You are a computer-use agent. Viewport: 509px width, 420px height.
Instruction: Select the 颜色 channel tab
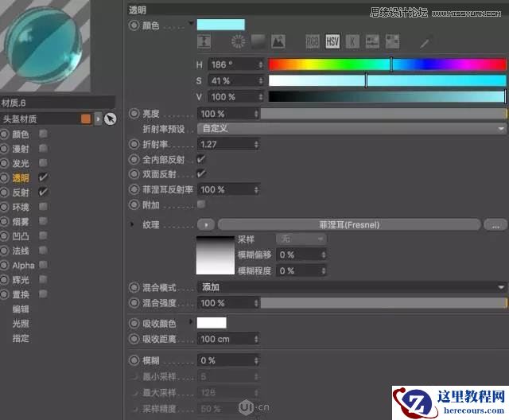pyautogui.click(x=21, y=134)
